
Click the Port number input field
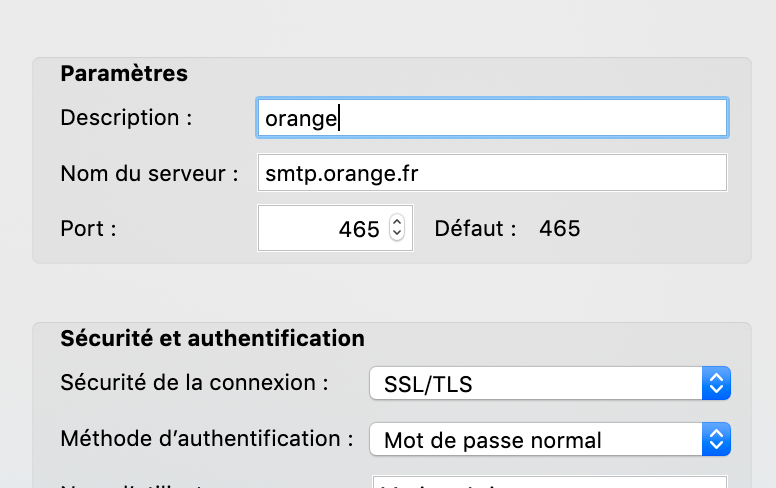[x=322, y=229]
